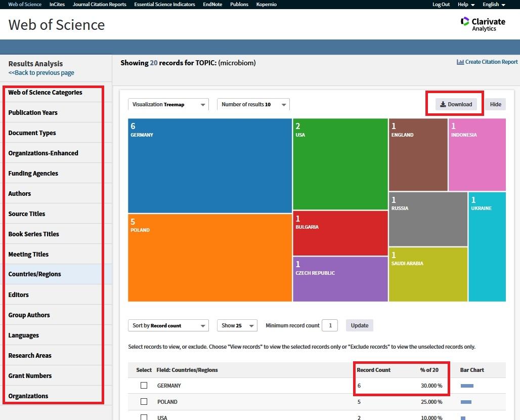Screen dimensions: 520x420
Task: Click the cyan UKRAINE treemap block
Action: [x=487, y=247]
